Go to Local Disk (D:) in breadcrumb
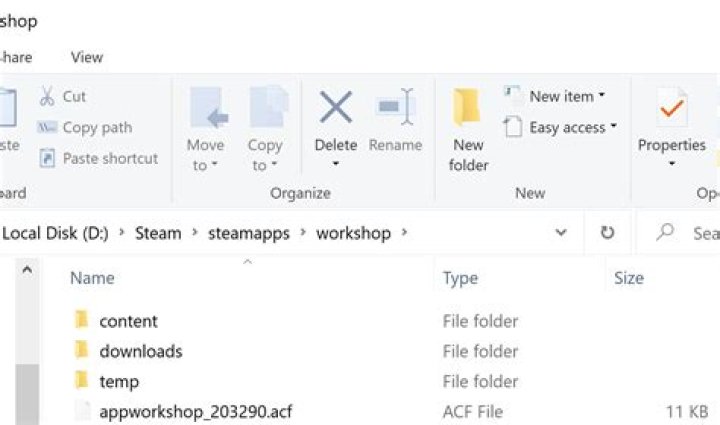The height and width of the screenshot is (425, 720). pyautogui.click(x=55, y=233)
